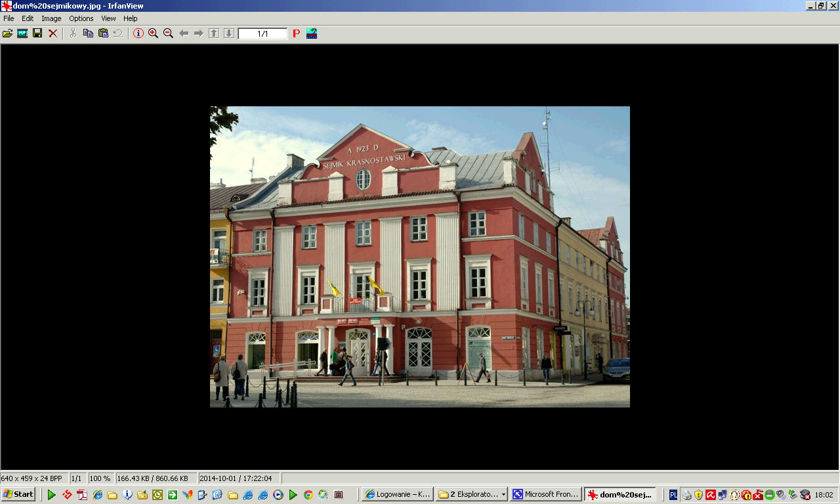The height and width of the screenshot is (504, 840).
Task: Click the Zoom In magnifier icon
Action: pyautogui.click(x=153, y=33)
